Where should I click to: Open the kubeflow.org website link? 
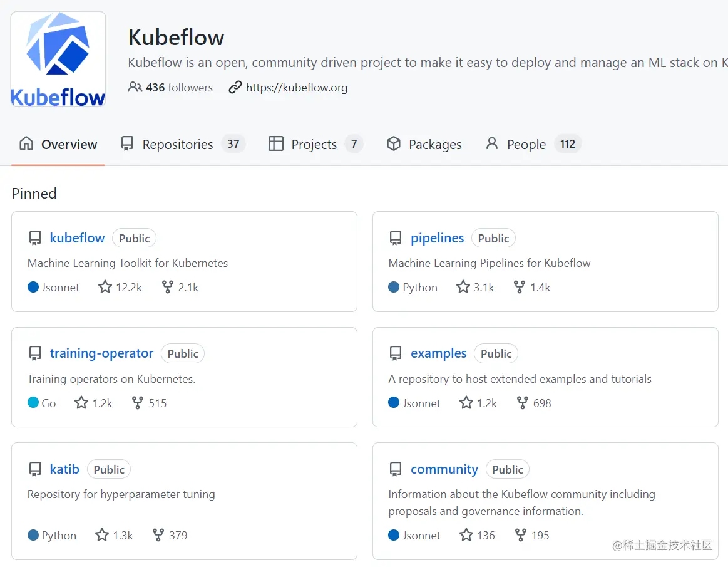click(x=296, y=88)
